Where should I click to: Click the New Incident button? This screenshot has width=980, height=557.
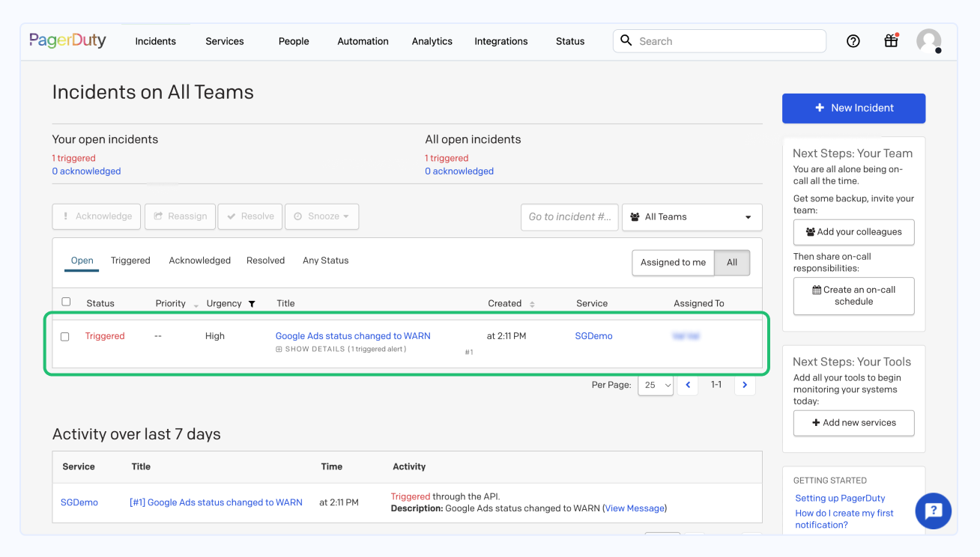coord(853,108)
